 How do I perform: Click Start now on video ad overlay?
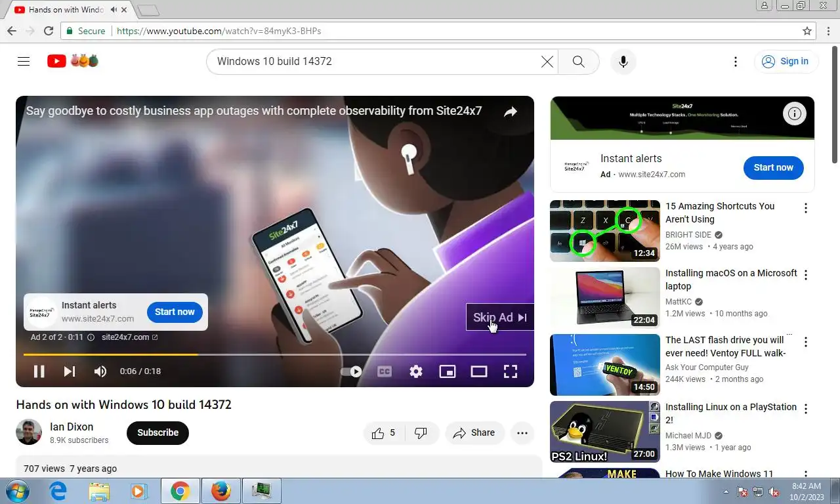point(175,312)
